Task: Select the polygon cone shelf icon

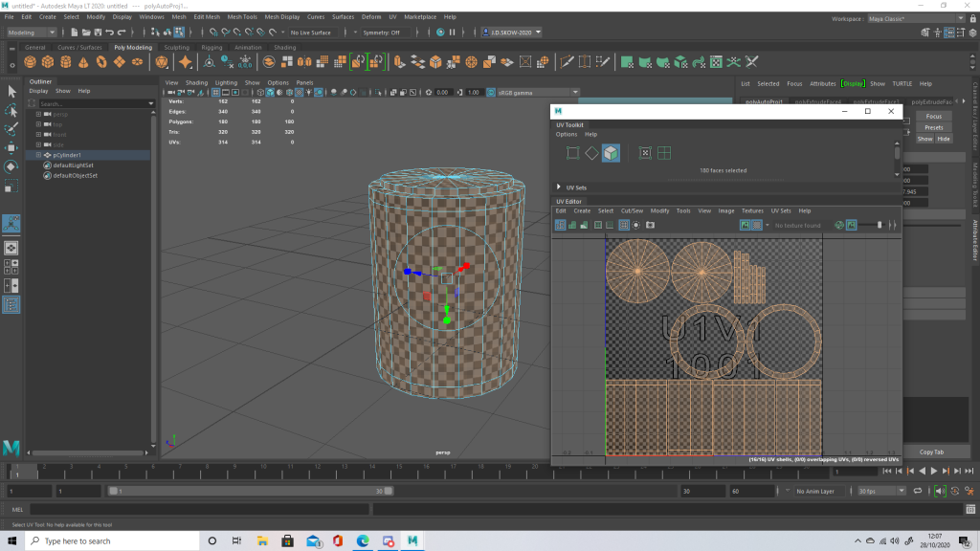Action: (x=83, y=62)
